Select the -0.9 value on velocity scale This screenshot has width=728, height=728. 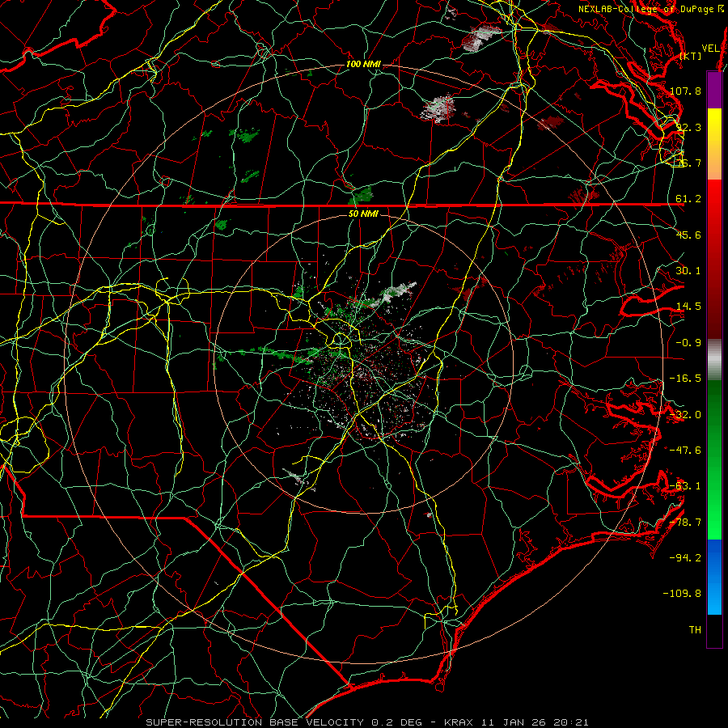coord(688,343)
